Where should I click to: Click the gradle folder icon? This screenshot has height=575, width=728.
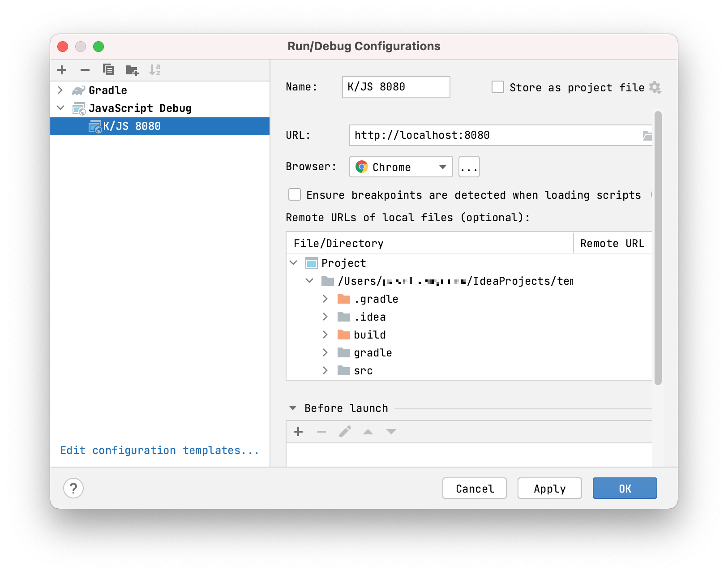tap(343, 352)
